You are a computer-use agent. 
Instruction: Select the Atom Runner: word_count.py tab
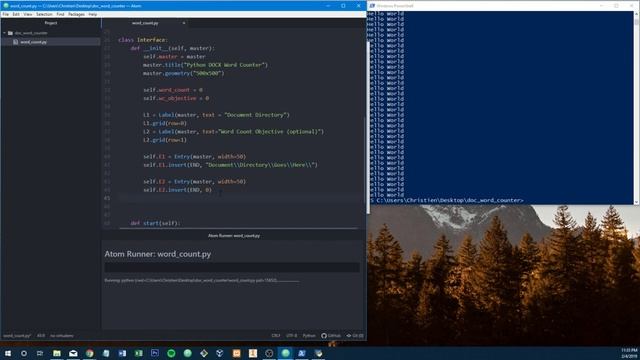pos(233,236)
